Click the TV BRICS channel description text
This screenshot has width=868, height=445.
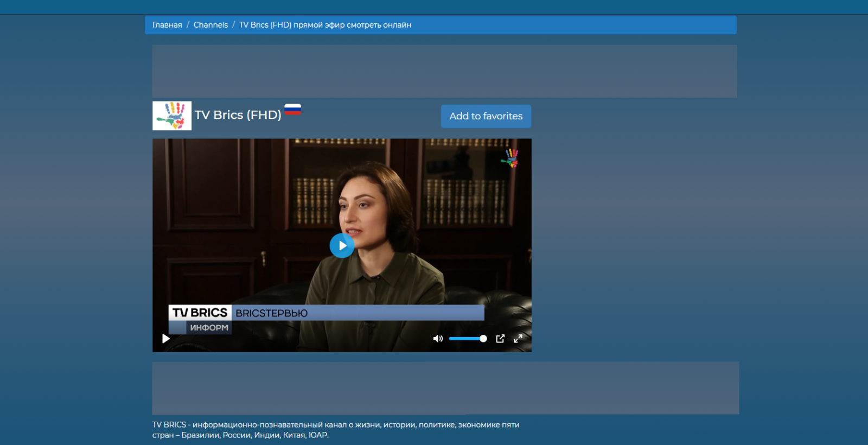coord(336,430)
